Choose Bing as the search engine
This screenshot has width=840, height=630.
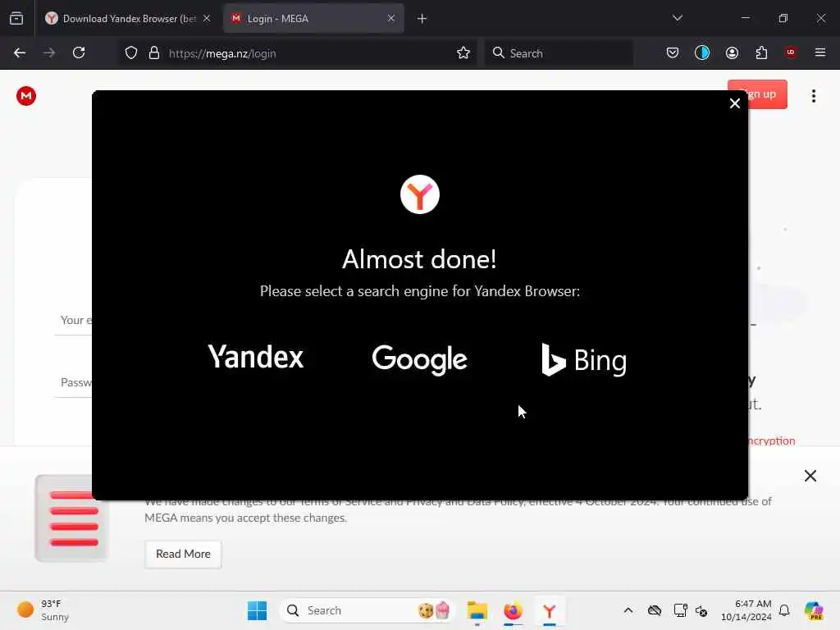point(584,360)
